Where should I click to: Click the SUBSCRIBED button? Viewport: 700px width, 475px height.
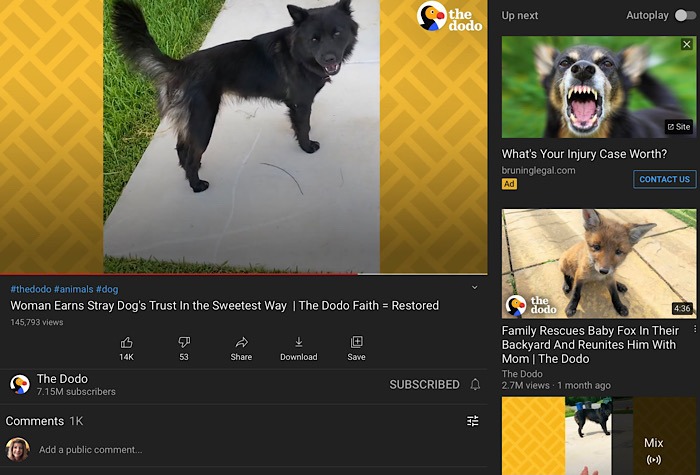click(423, 385)
